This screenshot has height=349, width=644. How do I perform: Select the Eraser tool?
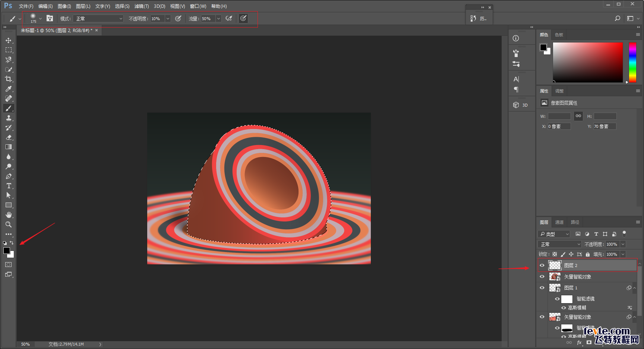(8, 137)
